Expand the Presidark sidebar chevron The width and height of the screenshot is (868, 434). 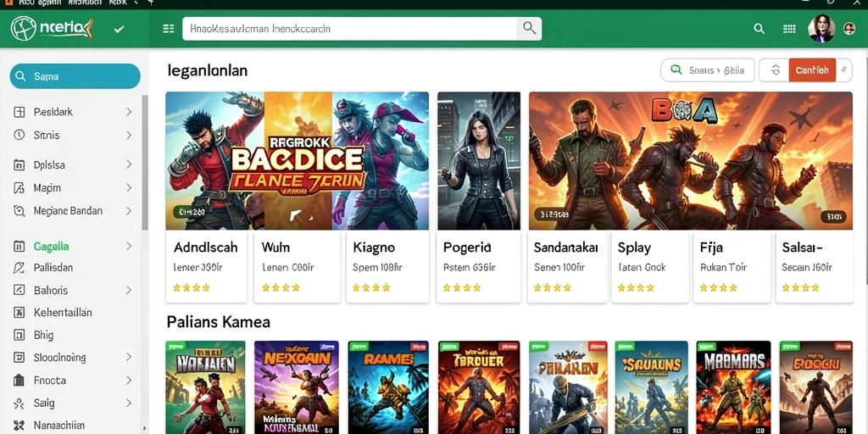coord(129,112)
